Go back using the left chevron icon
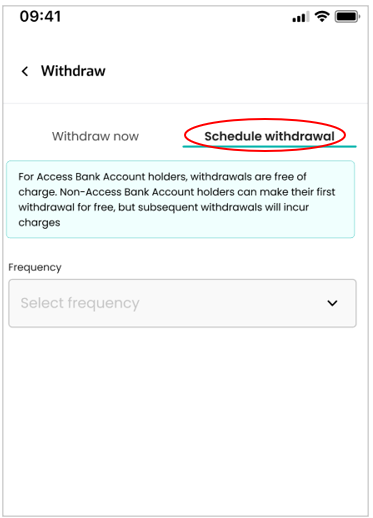The width and height of the screenshot is (373, 518). pos(25,71)
